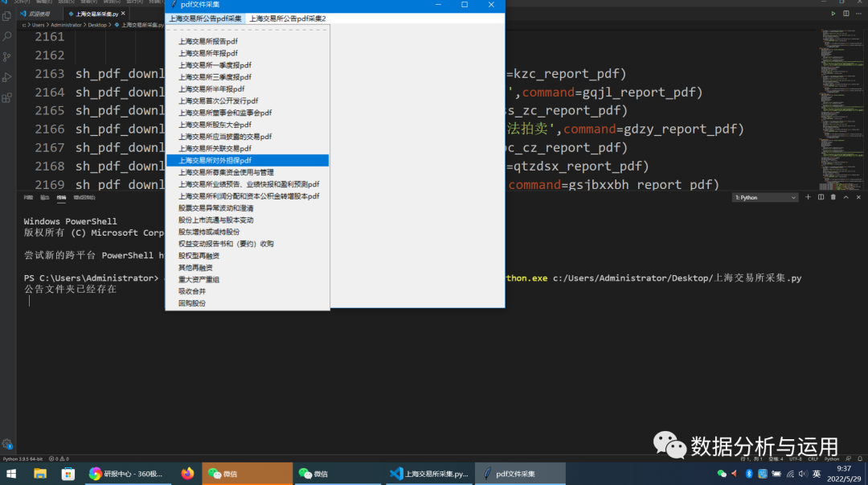Open notifications bell in VS Code status bar
868x485 pixels.
(x=860, y=459)
